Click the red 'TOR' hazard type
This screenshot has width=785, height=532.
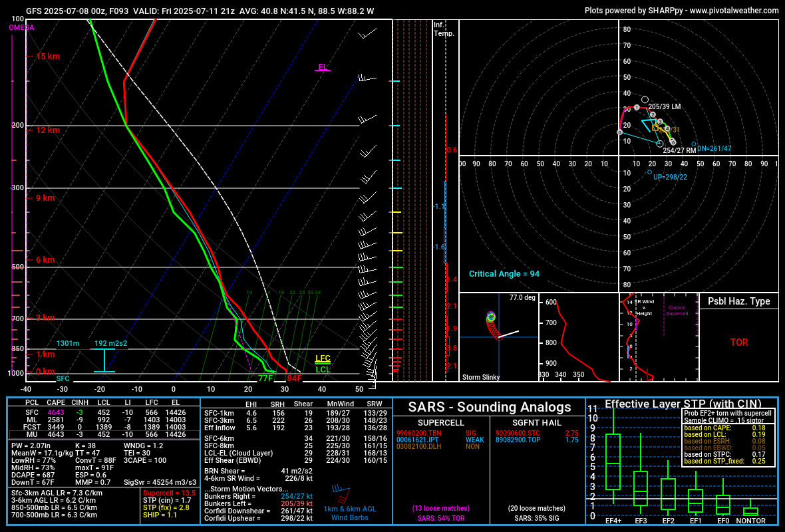click(739, 342)
